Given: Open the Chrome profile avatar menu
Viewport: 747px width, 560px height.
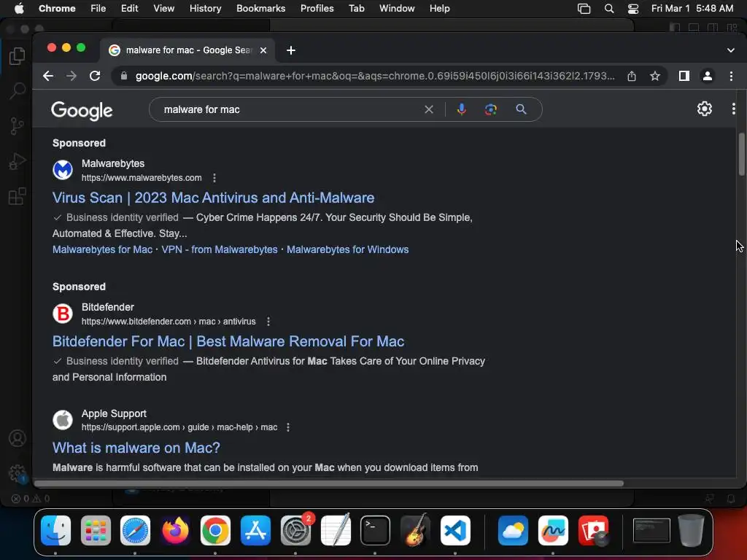Looking at the screenshot, I should (x=707, y=76).
